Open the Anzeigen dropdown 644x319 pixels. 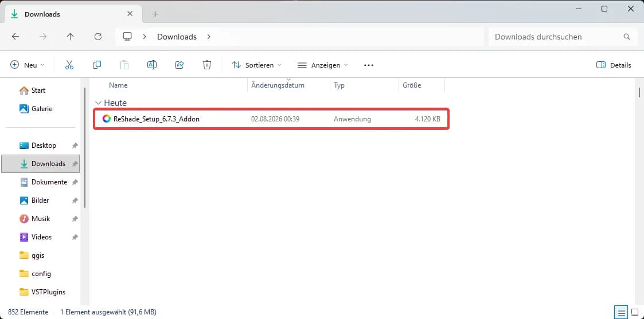point(323,65)
